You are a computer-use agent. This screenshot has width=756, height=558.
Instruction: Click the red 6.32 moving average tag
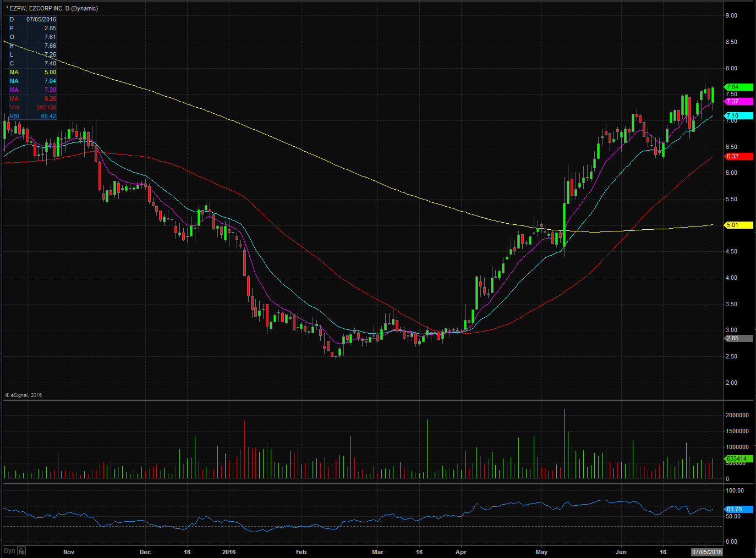click(x=738, y=156)
